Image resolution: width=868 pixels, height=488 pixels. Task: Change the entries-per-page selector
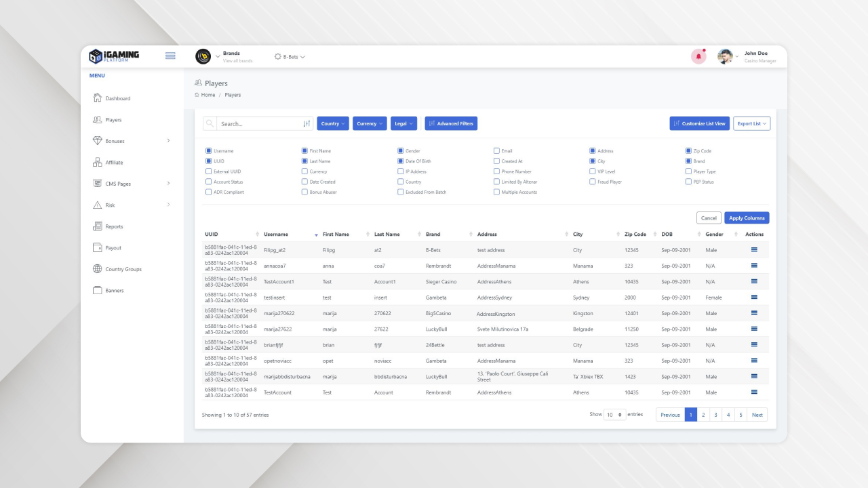(x=615, y=415)
